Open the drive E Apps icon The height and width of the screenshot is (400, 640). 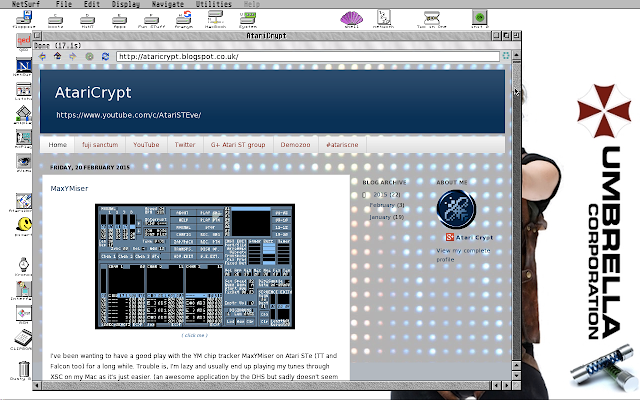coord(119,20)
